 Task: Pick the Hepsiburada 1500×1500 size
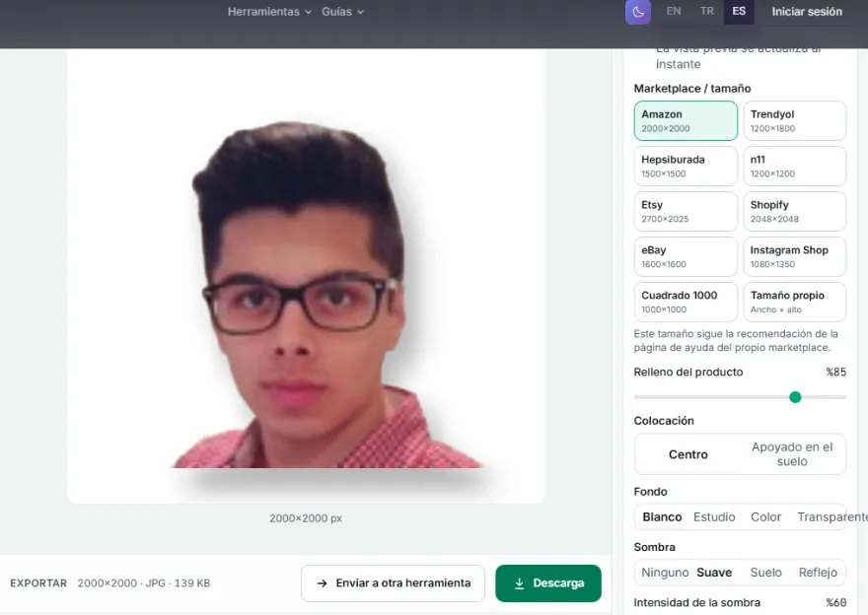coord(686,166)
